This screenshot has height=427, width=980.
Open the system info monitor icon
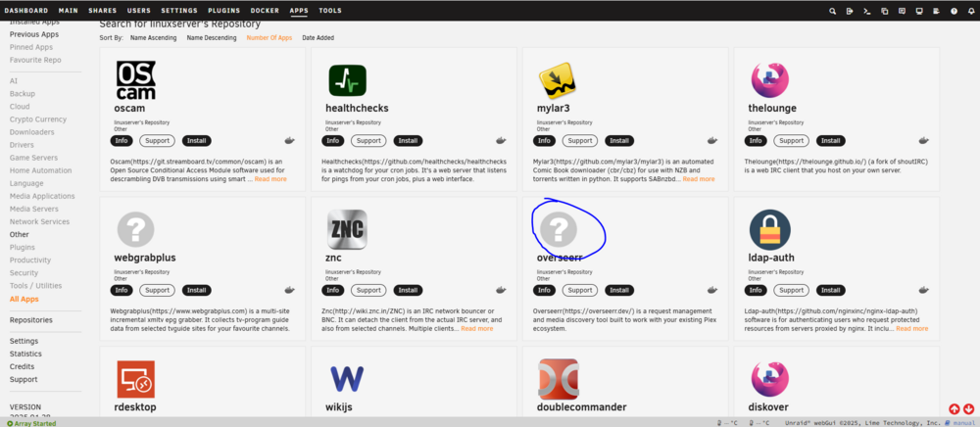coord(919,11)
